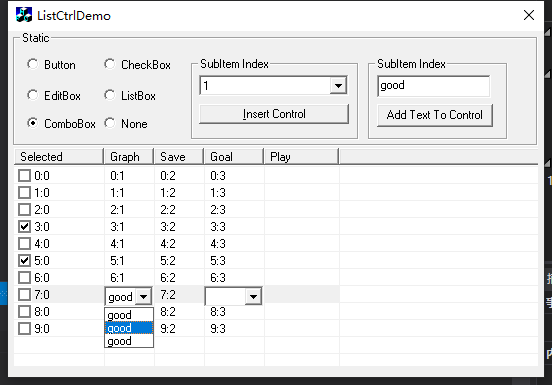Click the cell 3:3
Screen dimensions: 552x385
[x=218, y=227]
